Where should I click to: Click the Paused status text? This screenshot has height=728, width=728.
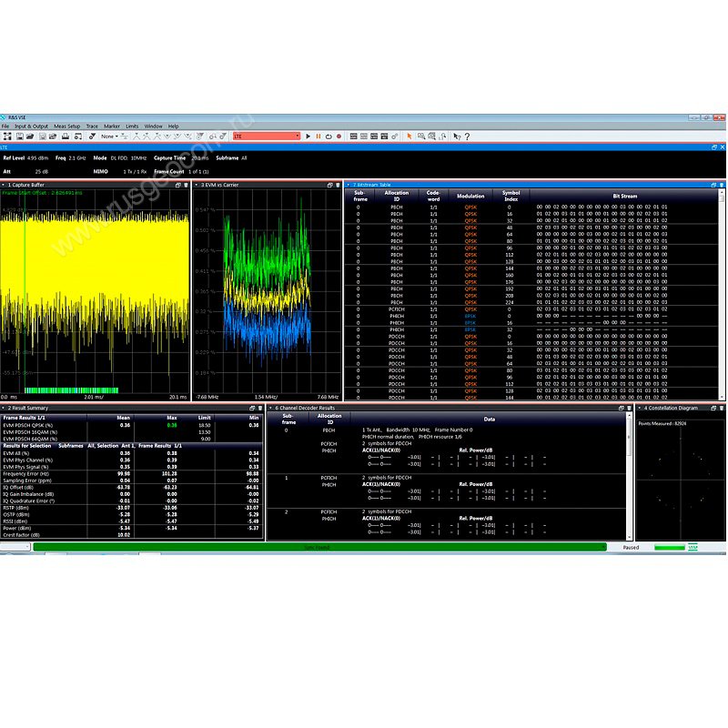point(631,548)
